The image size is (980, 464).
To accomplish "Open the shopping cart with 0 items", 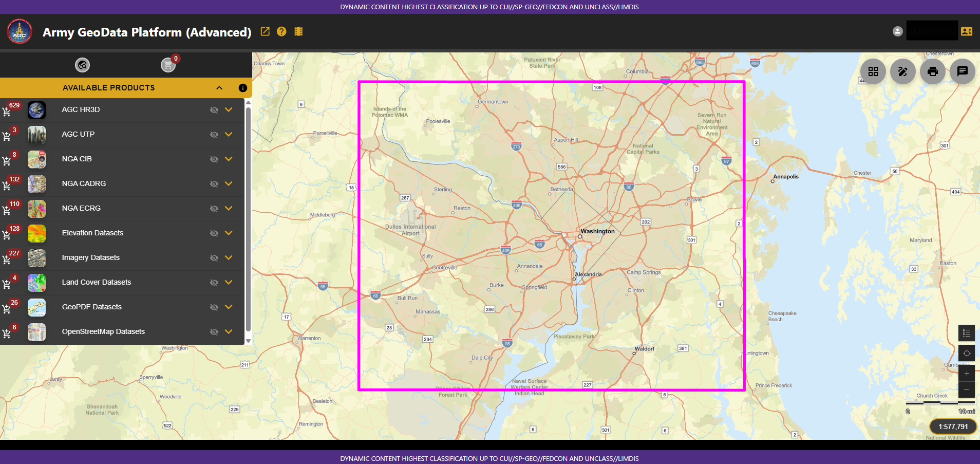I will (x=168, y=65).
